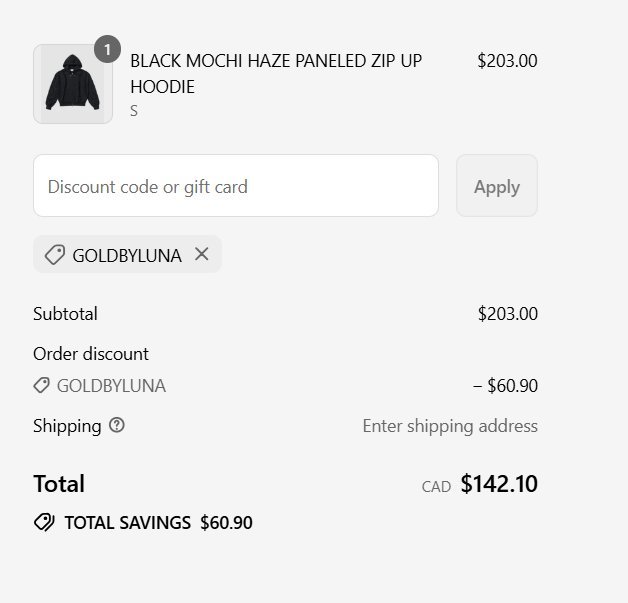Click the total amount $142.10
This screenshot has width=628, height=603.
(499, 484)
